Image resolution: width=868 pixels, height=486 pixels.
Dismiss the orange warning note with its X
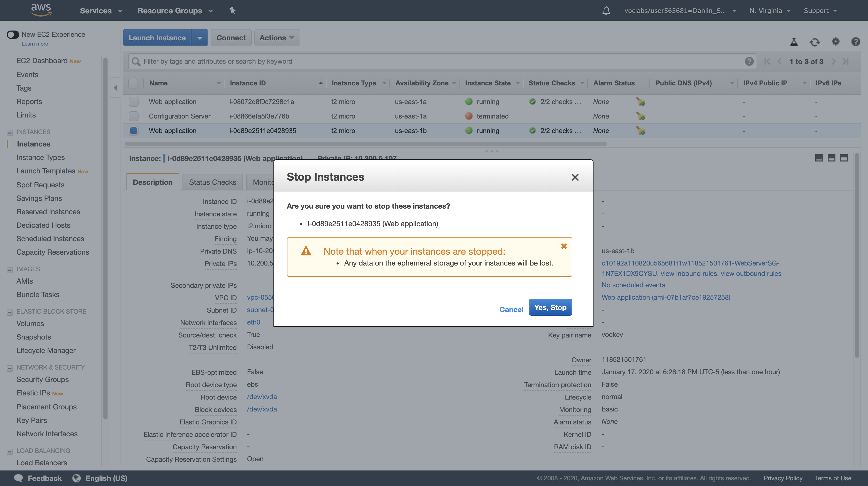pyautogui.click(x=564, y=246)
